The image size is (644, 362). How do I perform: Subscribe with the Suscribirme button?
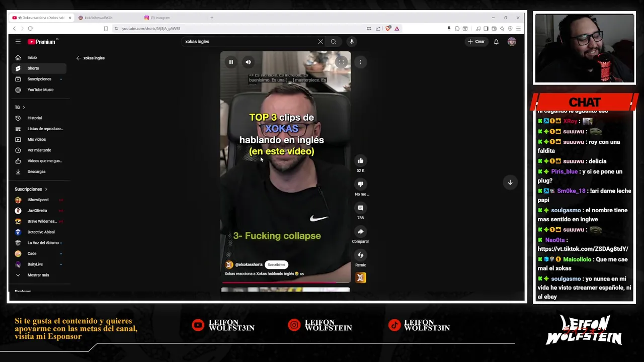tap(276, 264)
